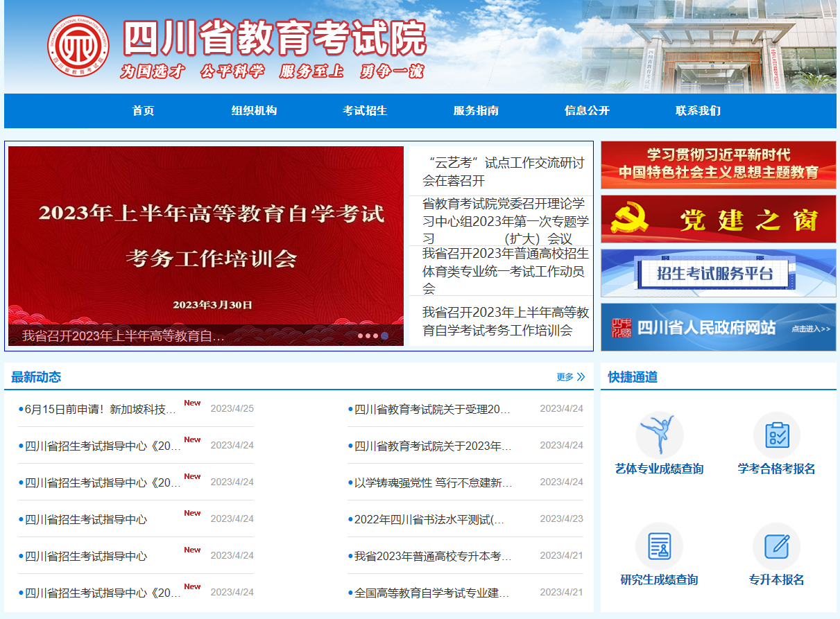Open 专升本报名 pencil edit icon

[777, 546]
